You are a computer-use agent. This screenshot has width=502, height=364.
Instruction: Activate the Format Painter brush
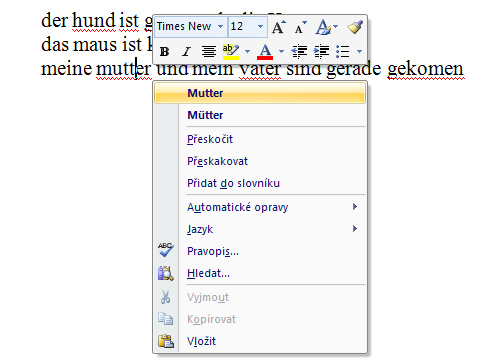pos(355,27)
